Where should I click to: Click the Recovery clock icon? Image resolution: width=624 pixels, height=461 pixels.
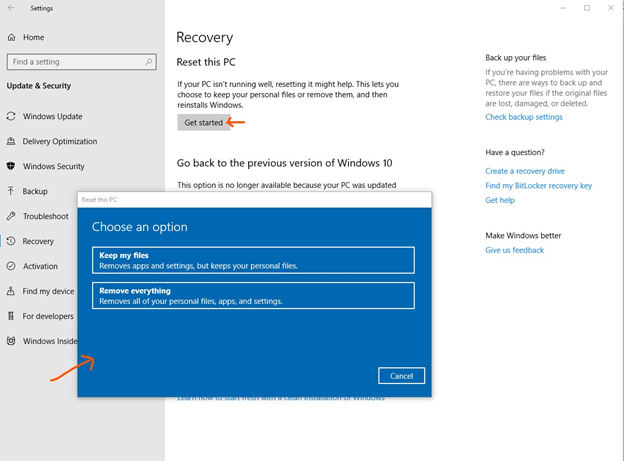point(11,241)
